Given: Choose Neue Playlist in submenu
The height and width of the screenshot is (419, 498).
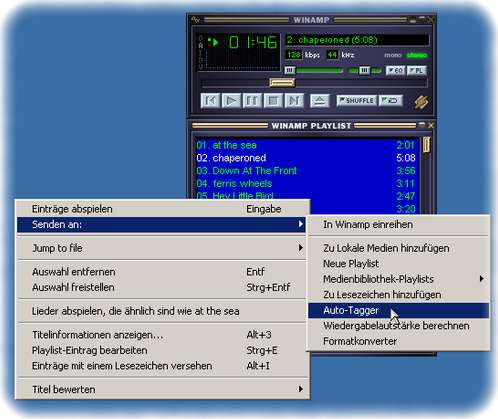Looking at the screenshot, I should pyautogui.click(x=398, y=264).
